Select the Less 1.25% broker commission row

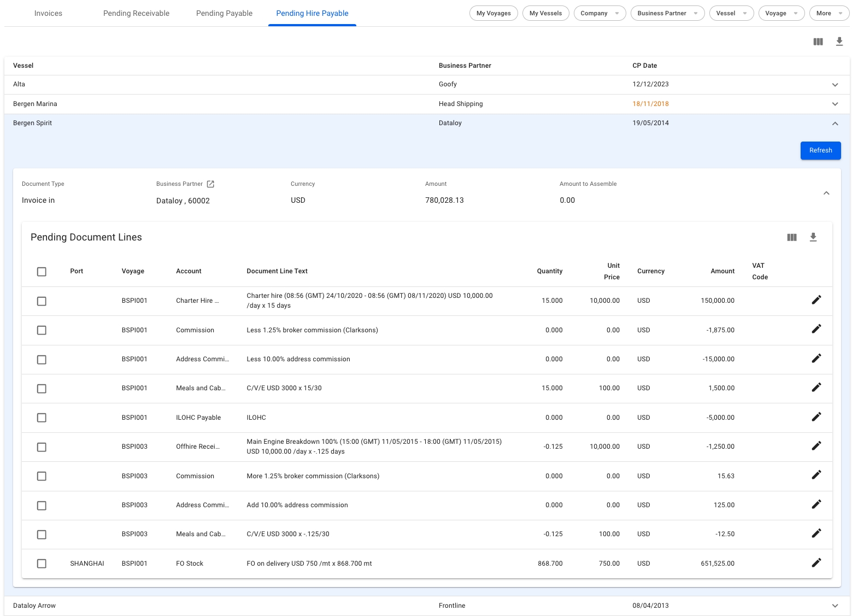[42, 330]
